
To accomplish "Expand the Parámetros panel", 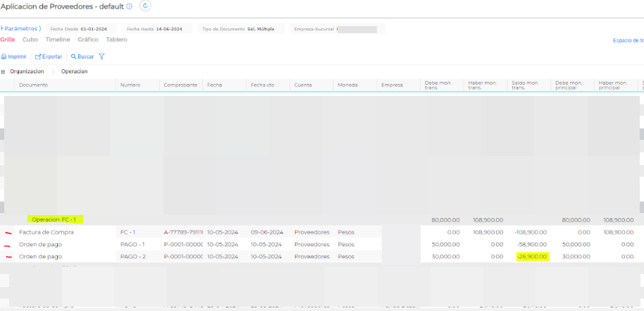I will pos(20,29).
